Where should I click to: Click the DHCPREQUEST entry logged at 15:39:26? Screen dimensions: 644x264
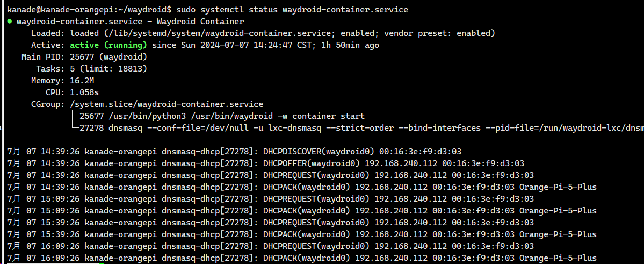pos(316,223)
